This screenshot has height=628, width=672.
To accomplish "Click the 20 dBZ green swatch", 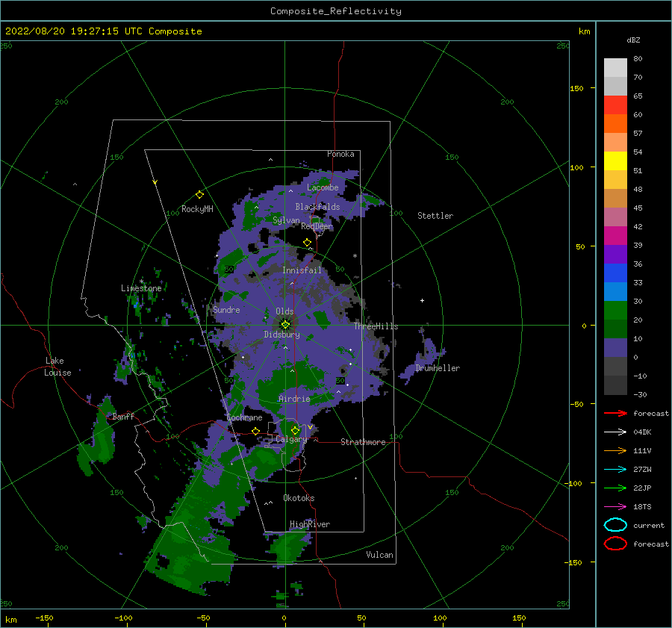I will pyautogui.click(x=615, y=311).
